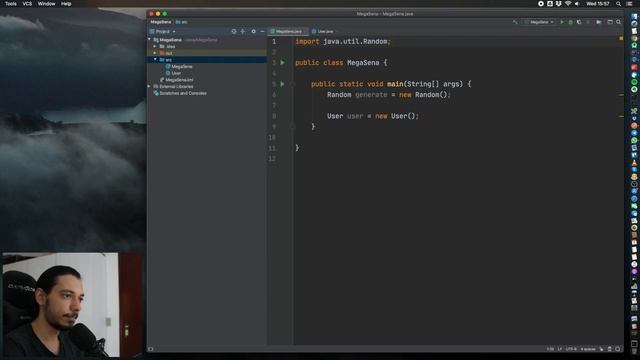Click 'new User();' in the editor
Screen dimensions: 640x360
397,116
